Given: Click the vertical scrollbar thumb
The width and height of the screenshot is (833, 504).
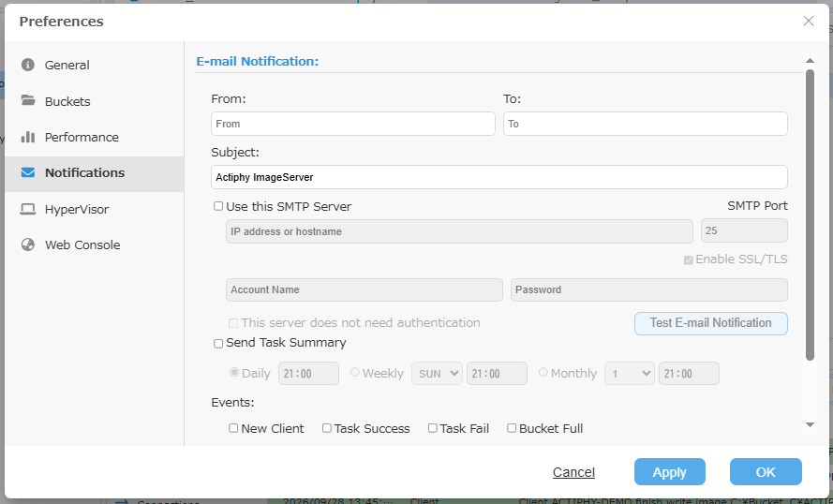Looking at the screenshot, I should (x=810, y=215).
